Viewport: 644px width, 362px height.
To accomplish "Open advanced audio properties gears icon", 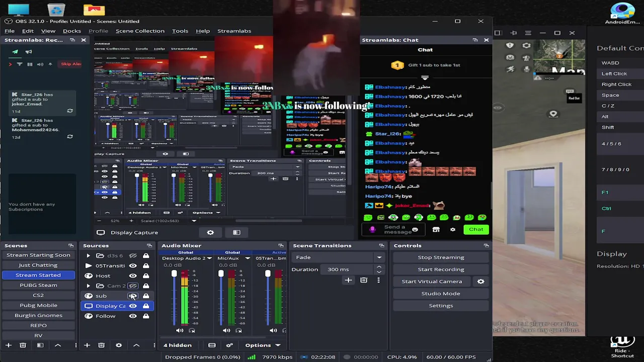I will pyautogui.click(x=229, y=345).
